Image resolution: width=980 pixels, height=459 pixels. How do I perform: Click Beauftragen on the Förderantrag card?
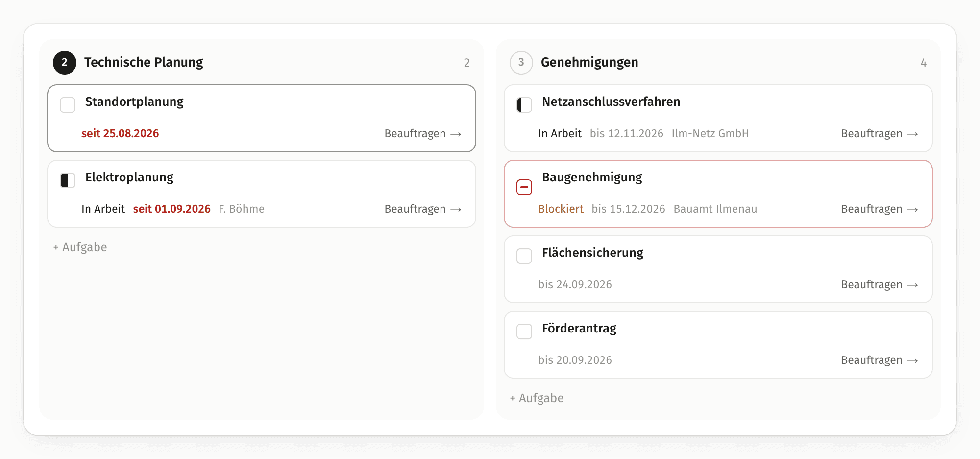(x=880, y=360)
